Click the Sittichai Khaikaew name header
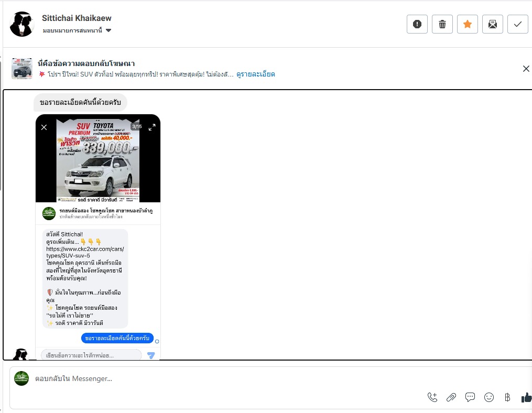The width and height of the screenshot is (532, 413). pyautogui.click(x=77, y=18)
